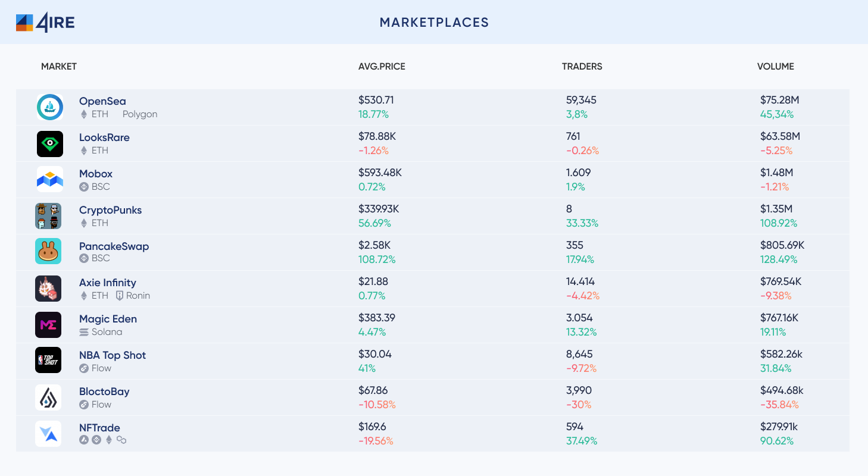Click Axie Infinity volume $769.54K
868x476 pixels.
tap(781, 281)
